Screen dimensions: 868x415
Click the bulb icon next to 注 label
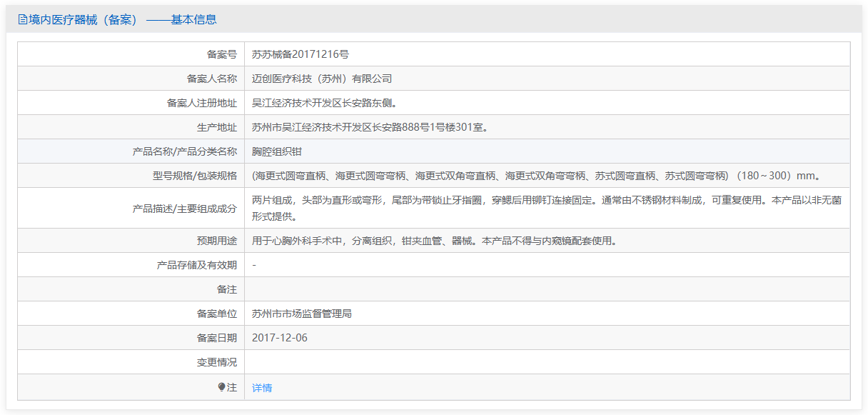point(222,387)
